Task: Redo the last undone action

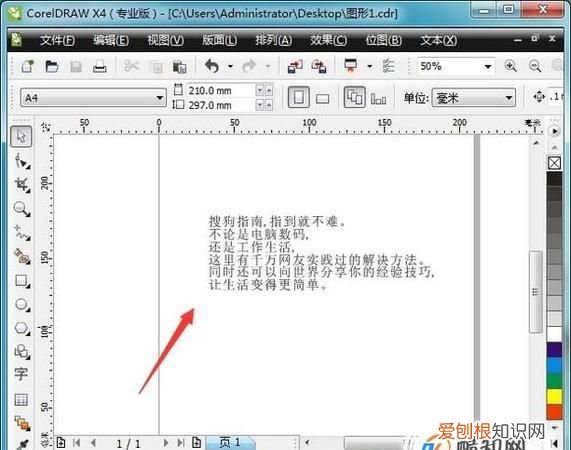Action: [x=249, y=66]
